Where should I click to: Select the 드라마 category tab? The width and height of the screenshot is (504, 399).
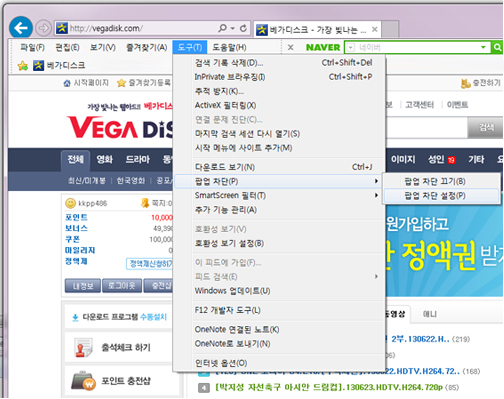coord(138,160)
